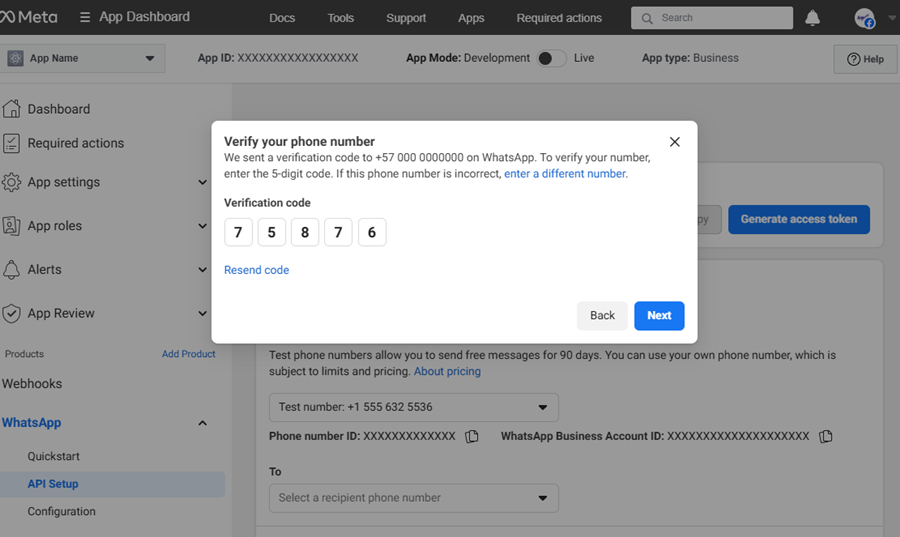Open the Support menu
Screen dimensions: 900x537
(x=406, y=18)
